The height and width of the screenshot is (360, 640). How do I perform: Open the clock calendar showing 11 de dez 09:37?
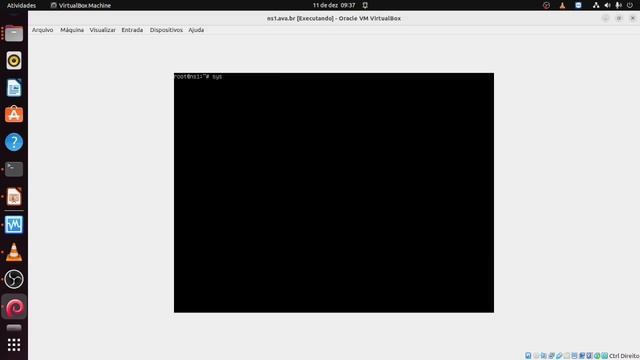tap(334, 5)
